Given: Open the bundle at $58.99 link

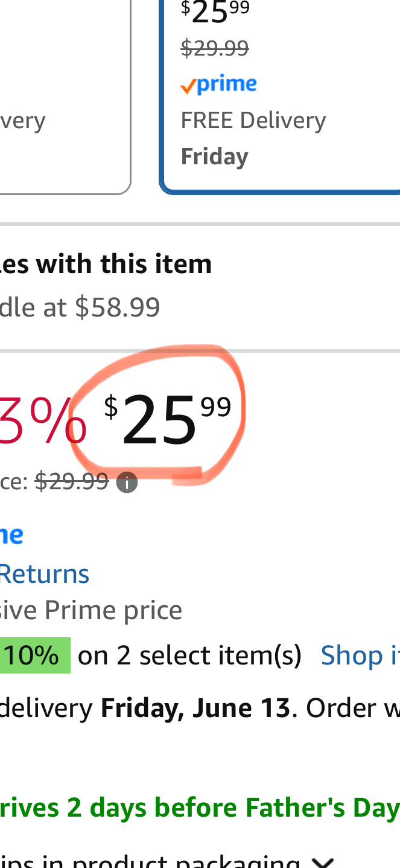Looking at the screenshot, I should coord(80,307).
